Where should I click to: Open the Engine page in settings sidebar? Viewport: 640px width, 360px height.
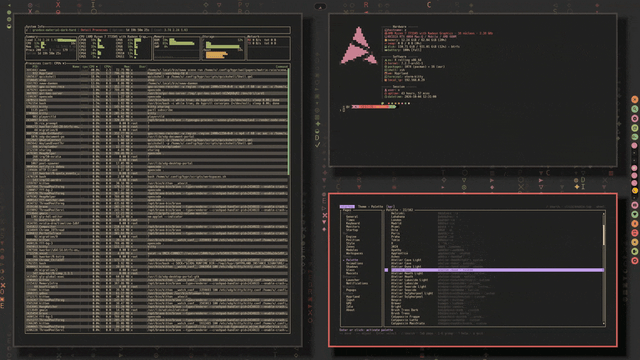click(x=351, y=237)
